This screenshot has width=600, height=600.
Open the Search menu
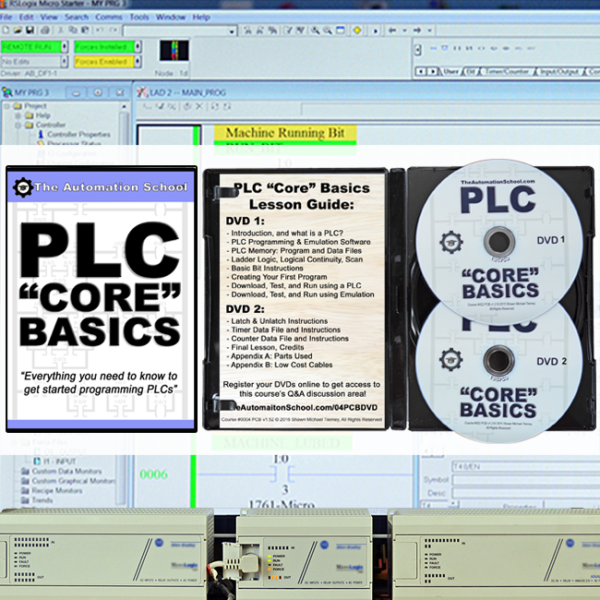[77, 17]
